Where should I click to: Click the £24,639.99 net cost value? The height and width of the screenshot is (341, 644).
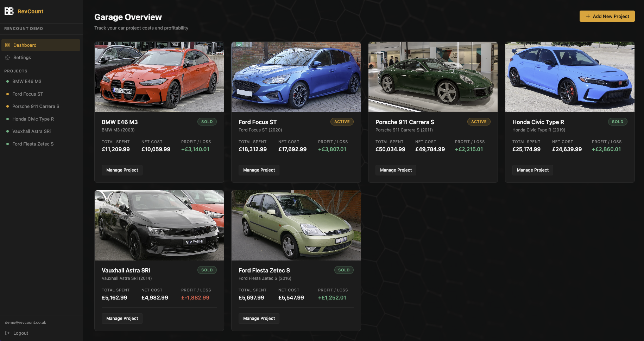pyautogui.click(x=567, y=149)
